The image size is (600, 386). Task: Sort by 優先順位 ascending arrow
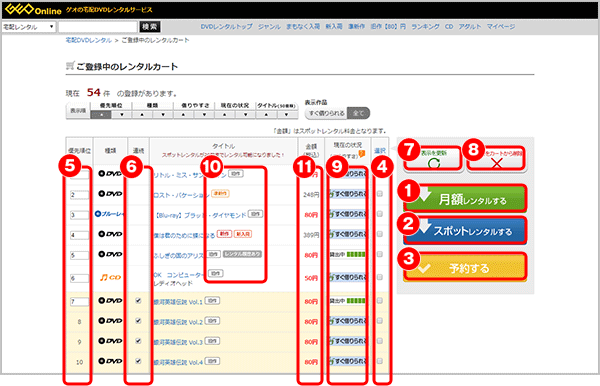pos(101,114)
